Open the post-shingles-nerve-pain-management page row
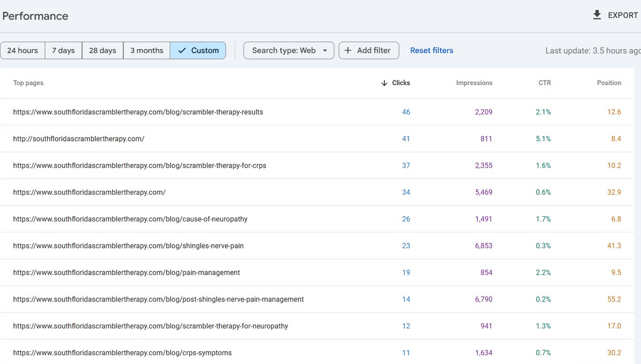This screenshot has width=641, height=364. pyautogui.click(x=317, y=299)
